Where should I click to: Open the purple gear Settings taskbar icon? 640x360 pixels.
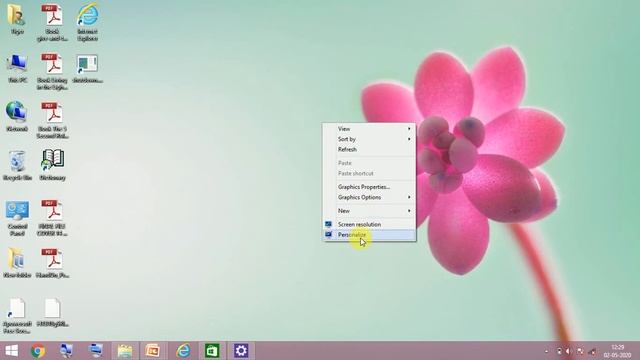241,351
